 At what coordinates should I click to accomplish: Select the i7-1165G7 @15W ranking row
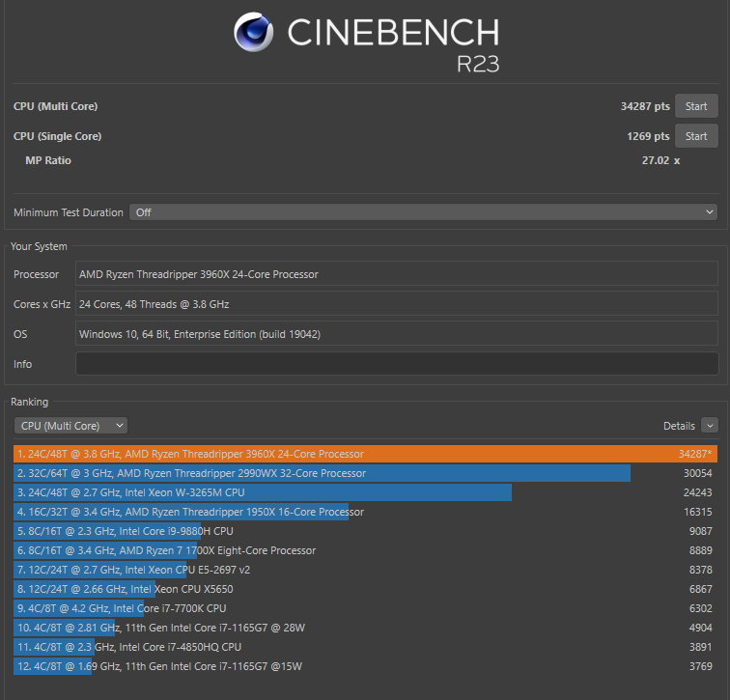tap(365, 666)
